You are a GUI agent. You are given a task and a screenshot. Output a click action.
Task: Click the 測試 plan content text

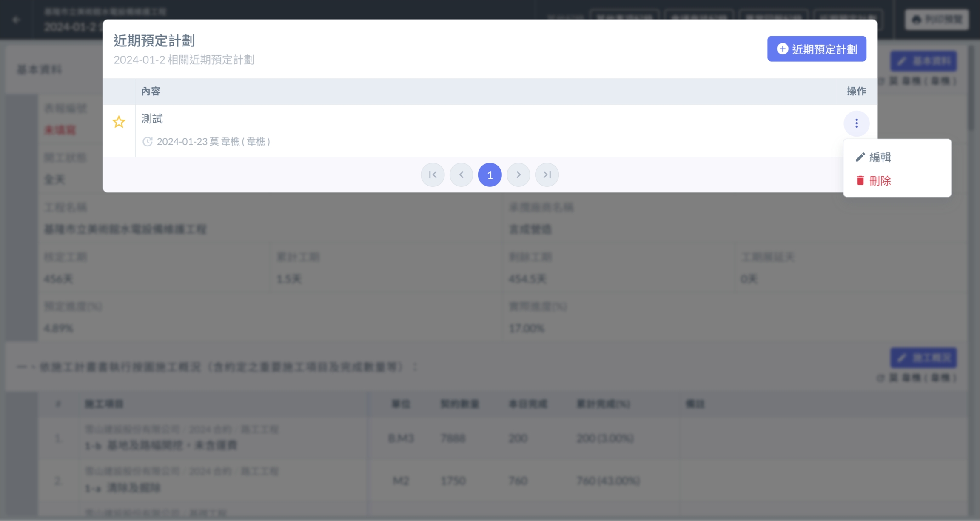152,119
